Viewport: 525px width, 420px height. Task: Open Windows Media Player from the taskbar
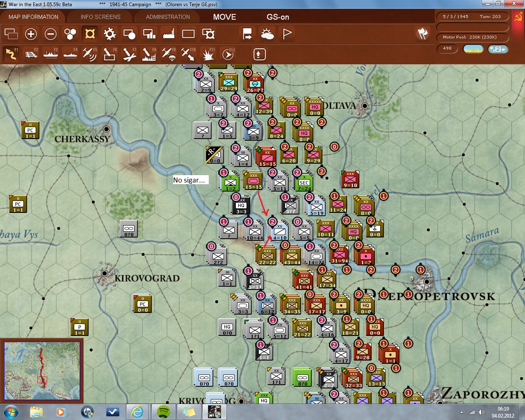click(62, 412)
